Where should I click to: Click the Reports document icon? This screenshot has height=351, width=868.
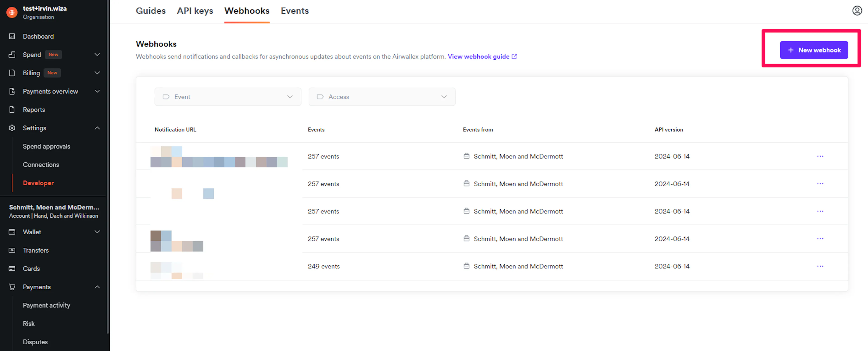pyautogui.click(x=12, y=110)
